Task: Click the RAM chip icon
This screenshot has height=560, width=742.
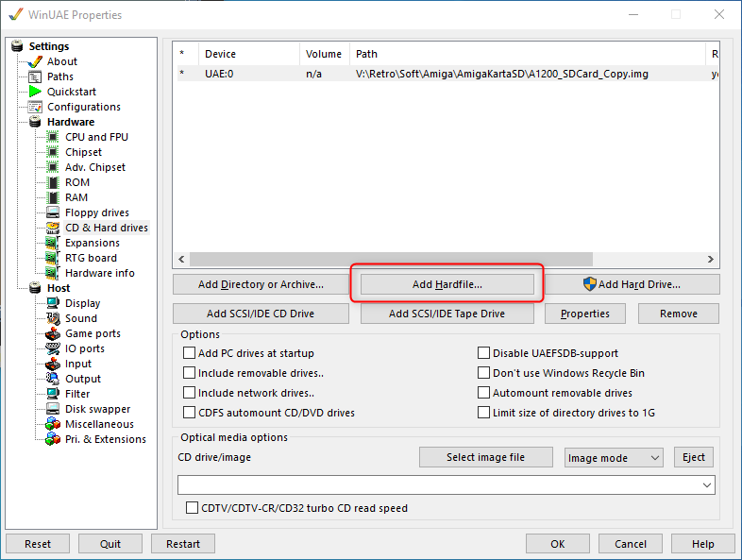Action: coord(53,197)
